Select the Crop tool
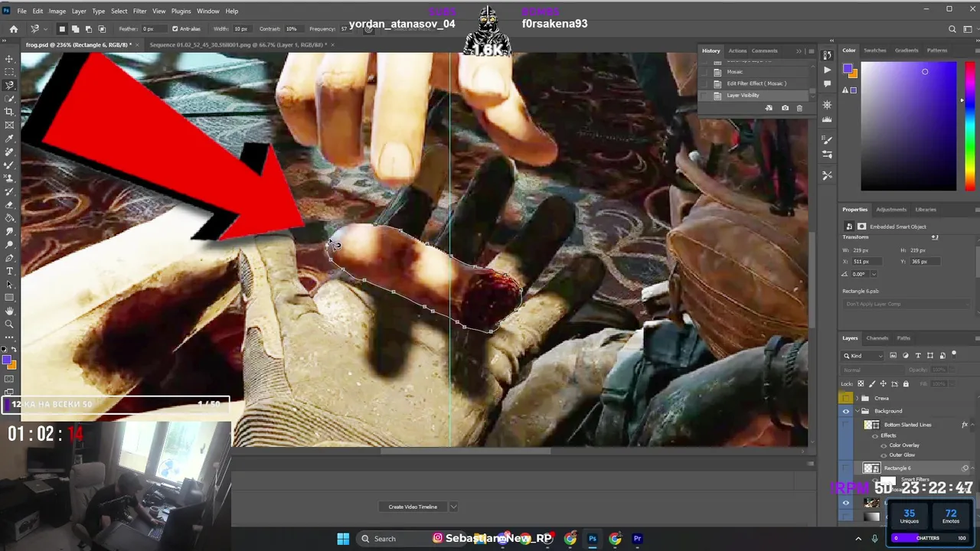 [x=9, y=112]
